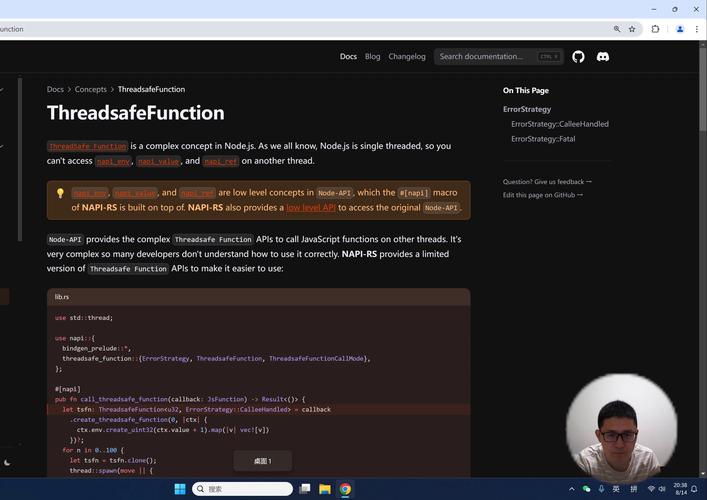Click the Chrome taskbar icon
The width and height of the screenshot is (707, 500).
pyautogui.click(x=345, y=489)
